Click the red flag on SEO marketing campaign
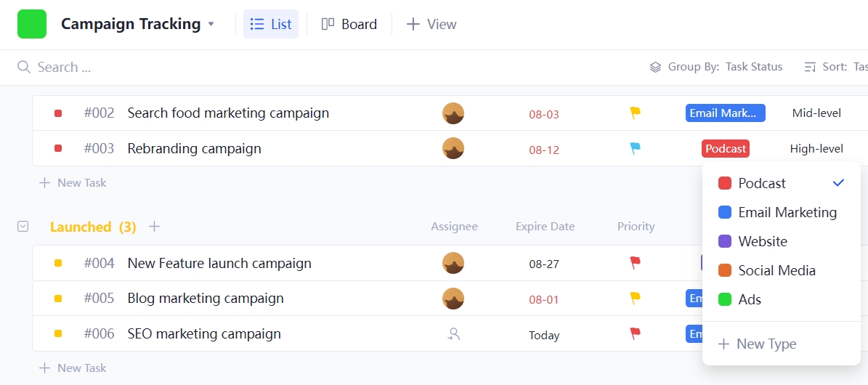This screenshot has height=385, width=868. pyautogui.click(x=635, y=333)
